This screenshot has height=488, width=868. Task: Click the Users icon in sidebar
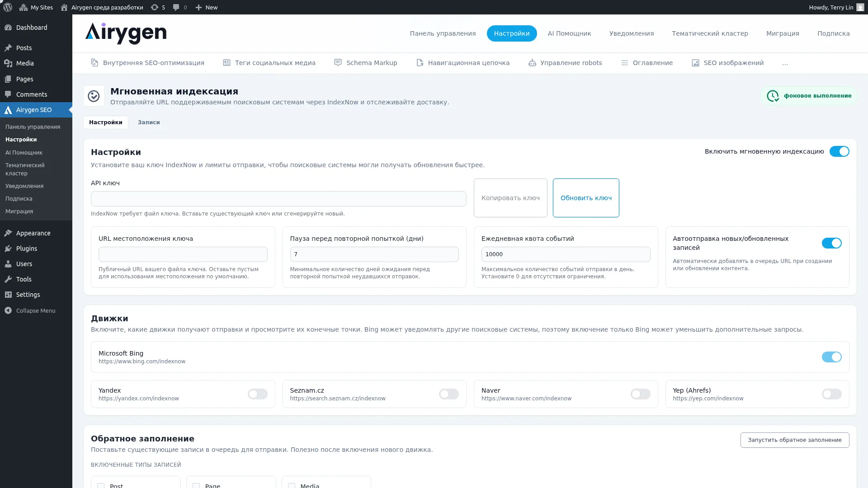tap(8, 264)
